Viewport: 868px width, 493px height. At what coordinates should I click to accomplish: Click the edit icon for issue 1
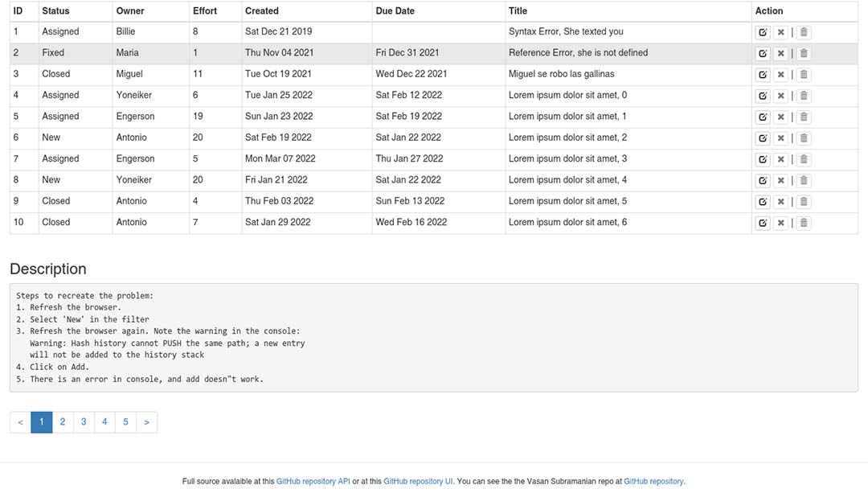click(x=763, y=33)
